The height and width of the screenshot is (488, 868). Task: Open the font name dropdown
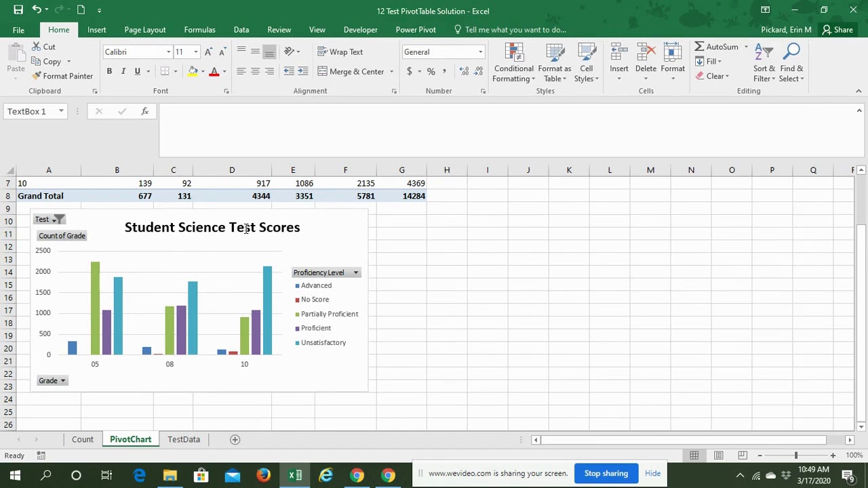click(168, 52)
